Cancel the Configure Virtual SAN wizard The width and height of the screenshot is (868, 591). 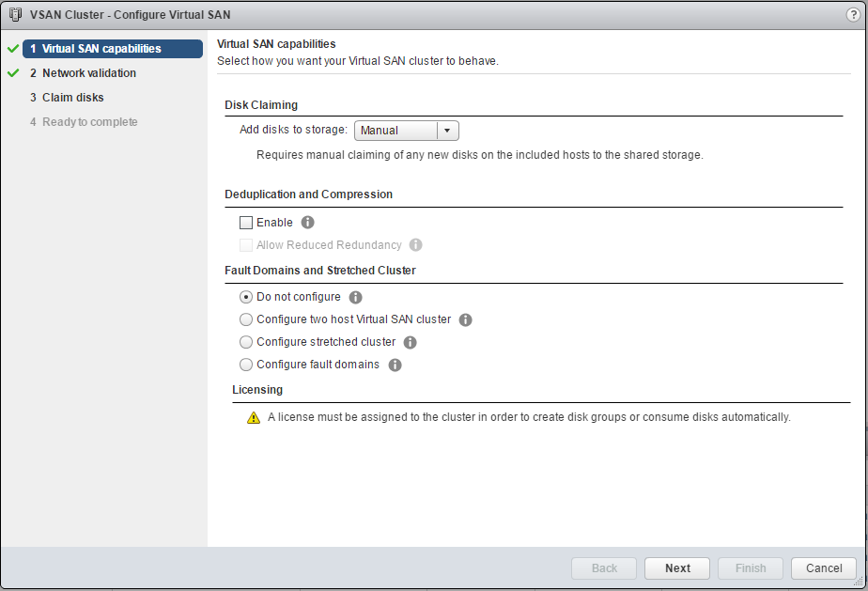[x=824, y=568]
